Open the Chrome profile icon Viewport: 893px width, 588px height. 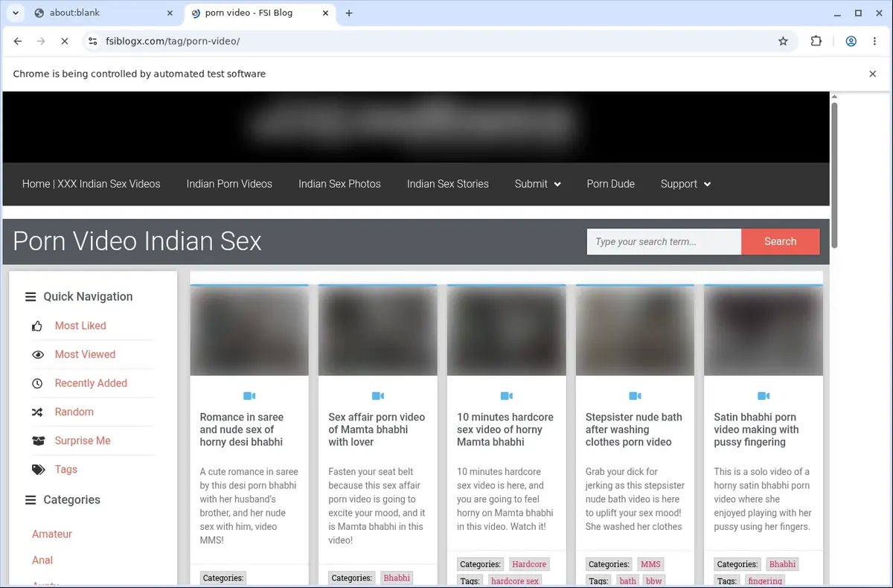(x=851, y=42)
